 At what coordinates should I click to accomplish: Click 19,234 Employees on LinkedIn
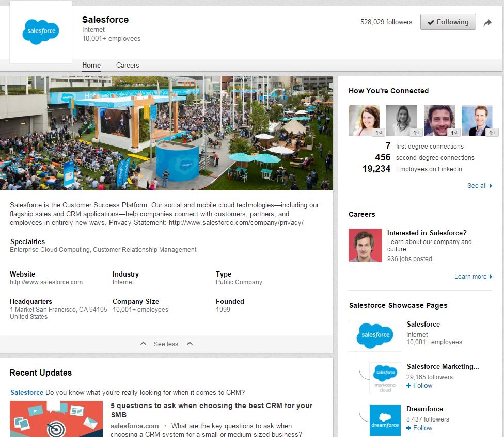[x=412, y=169]
